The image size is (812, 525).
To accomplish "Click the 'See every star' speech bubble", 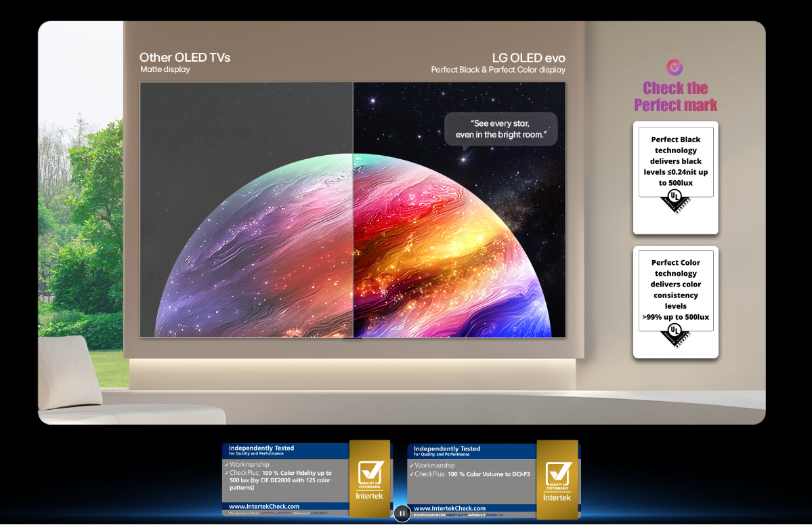I will tap(500, 129).
